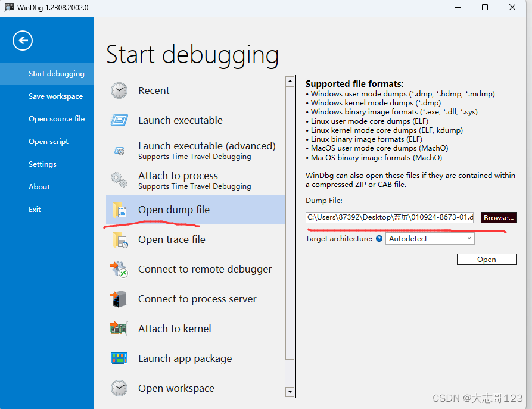Screen dimensions: 532x409
Task: Open the About page
Action: pos(47,187)
